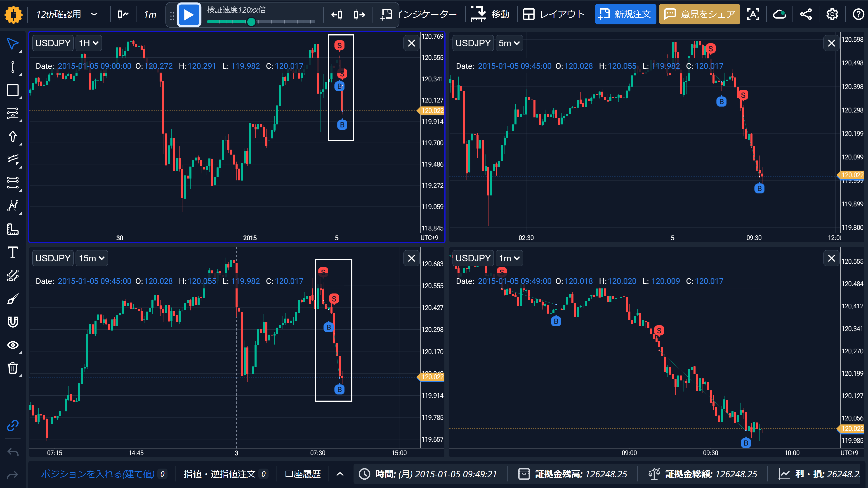Open the 口座履歴 tab

click(x=303, y=474)
